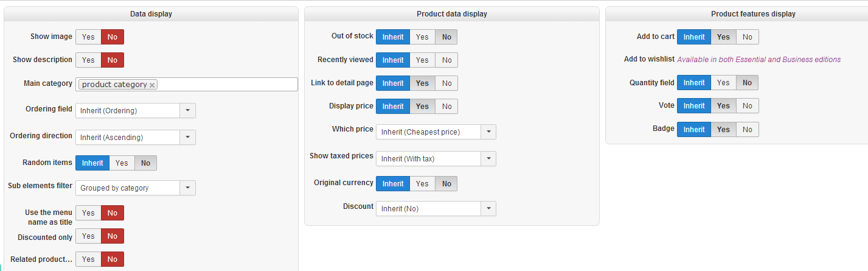Set Quantity field to Yes
The height and width of the screenshot is (271, 868).
click(x=723, y=83)
